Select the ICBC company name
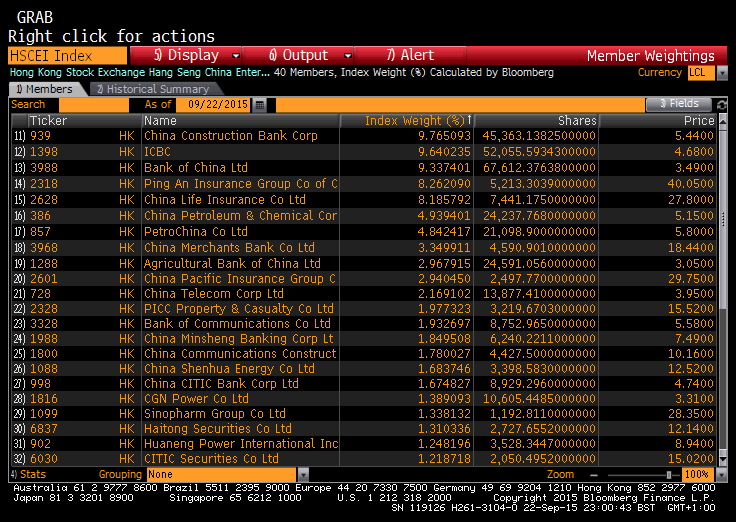736x522 pixels. [x=157, y=152]
